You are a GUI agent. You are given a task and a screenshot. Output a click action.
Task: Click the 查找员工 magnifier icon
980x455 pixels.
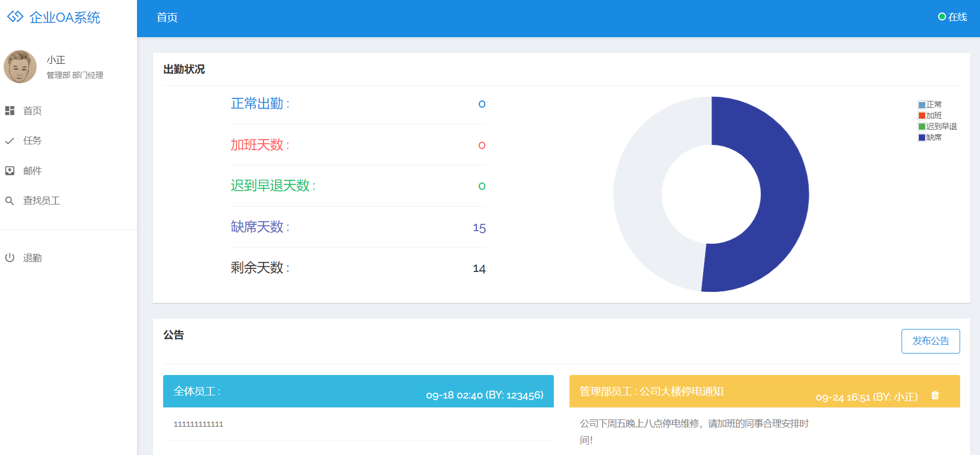pyautogui.click(x=9, y=201)
